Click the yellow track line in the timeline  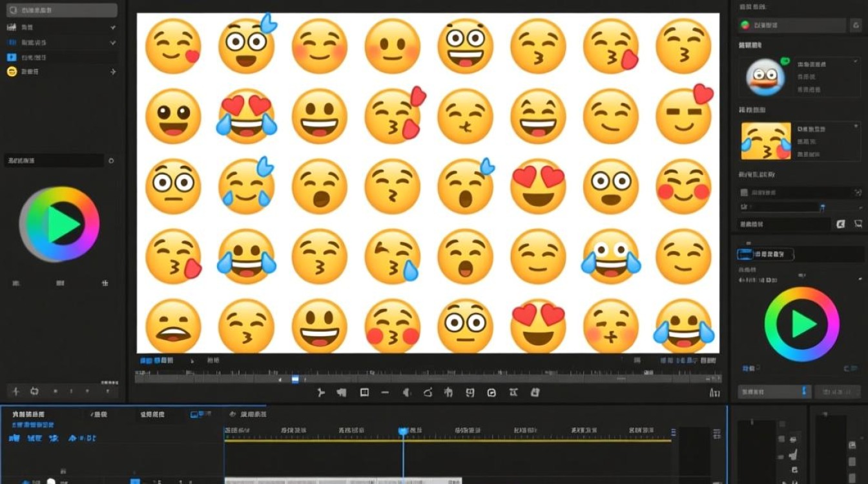(448, 441)
